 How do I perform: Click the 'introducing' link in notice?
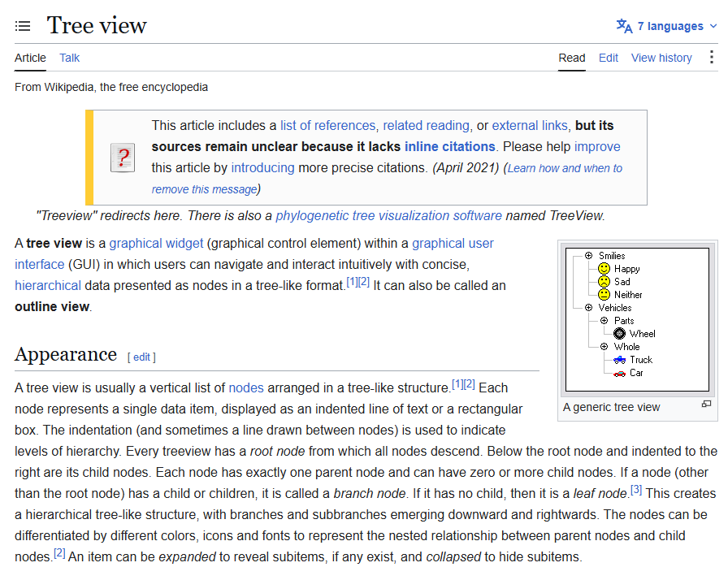coord(262,168)
